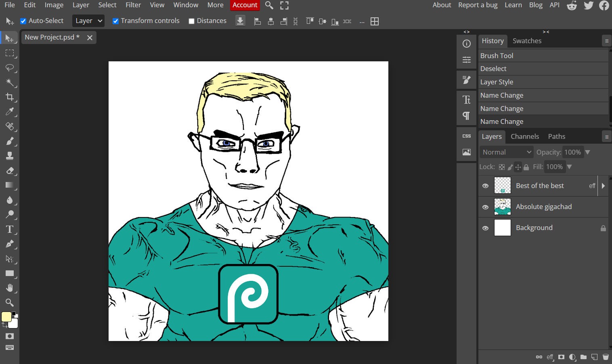Select the Rectangle Select tool
This screenshot has width=612, height=364.
(x=9, y=53)
